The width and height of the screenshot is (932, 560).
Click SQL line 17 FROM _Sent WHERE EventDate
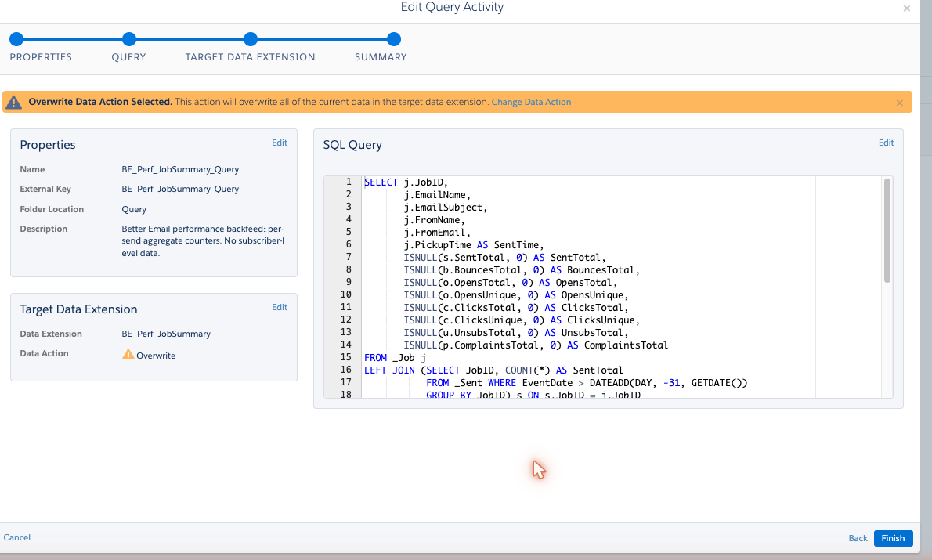coord(587,382)
